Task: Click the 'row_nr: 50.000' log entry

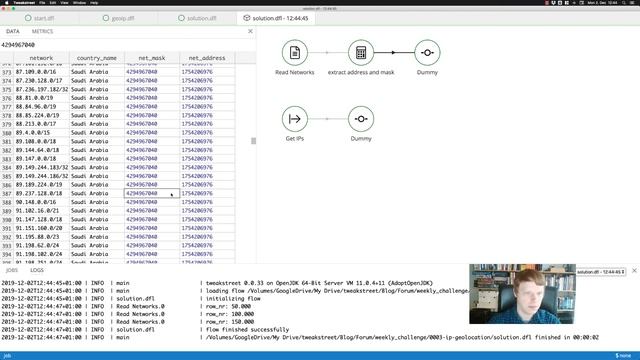Action: coord(228,306)
